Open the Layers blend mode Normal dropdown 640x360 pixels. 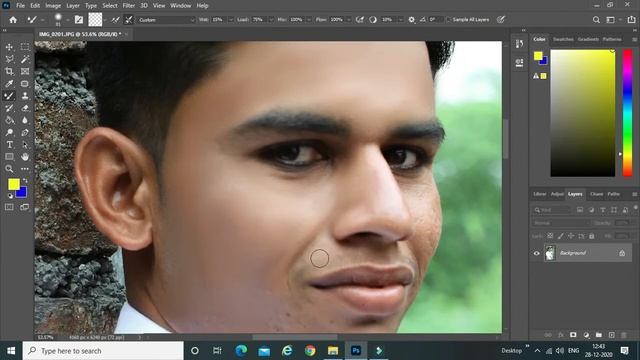pyautogui.click(x=561, y=223)
